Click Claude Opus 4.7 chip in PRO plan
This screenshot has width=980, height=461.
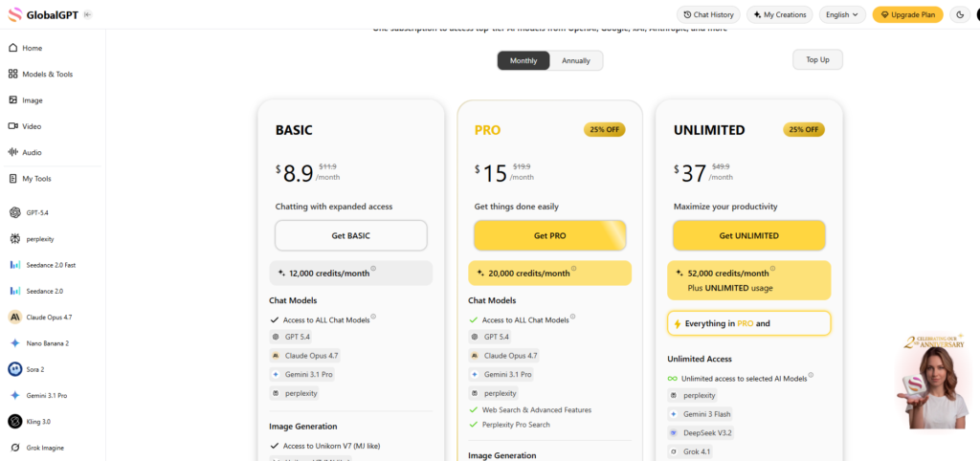(503, 356)
